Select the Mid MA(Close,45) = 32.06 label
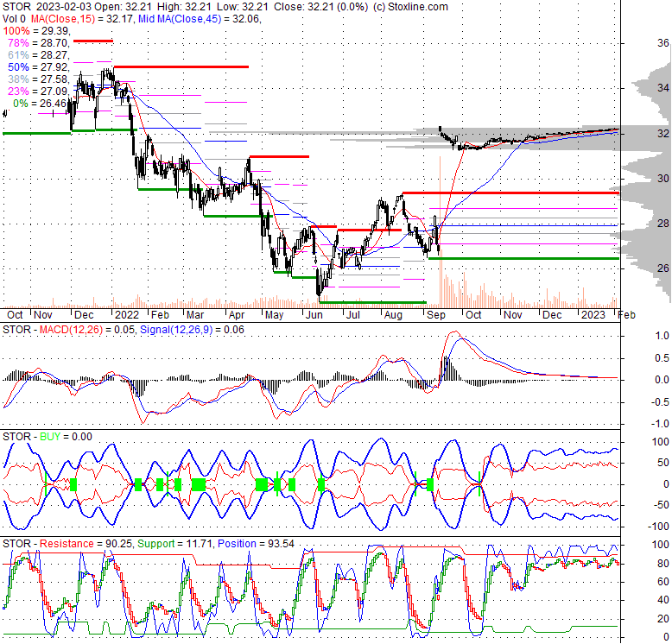672x644 pixels. coord(200,19)
